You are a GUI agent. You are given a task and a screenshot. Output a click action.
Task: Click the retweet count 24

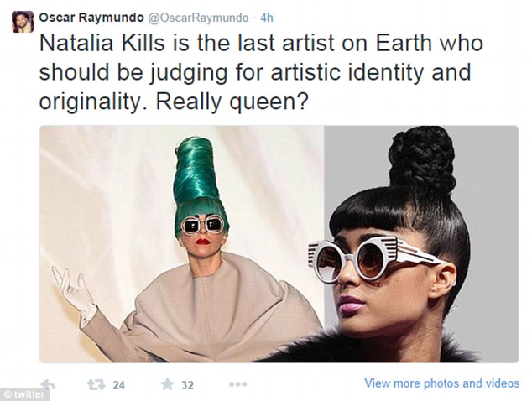click(x=119, y=385)
